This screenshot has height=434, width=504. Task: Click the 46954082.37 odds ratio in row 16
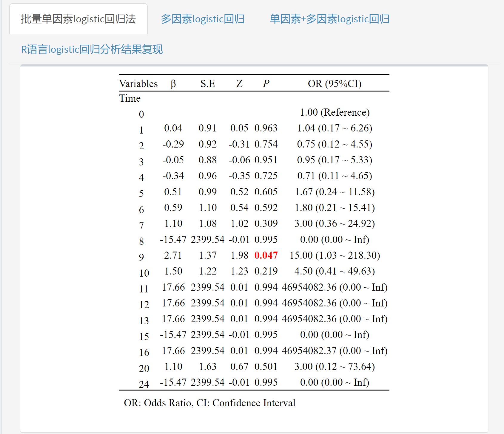[335, 351]
